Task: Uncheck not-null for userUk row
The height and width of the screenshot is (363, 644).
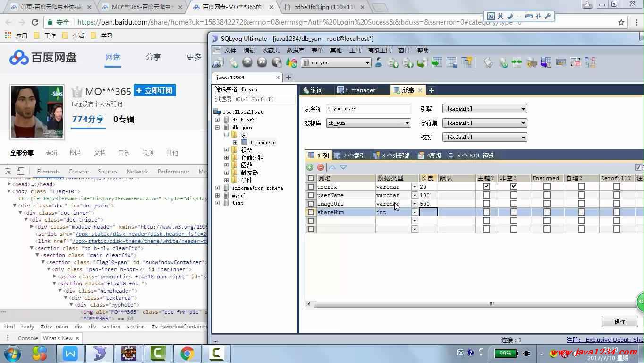Action: point(514,187)
